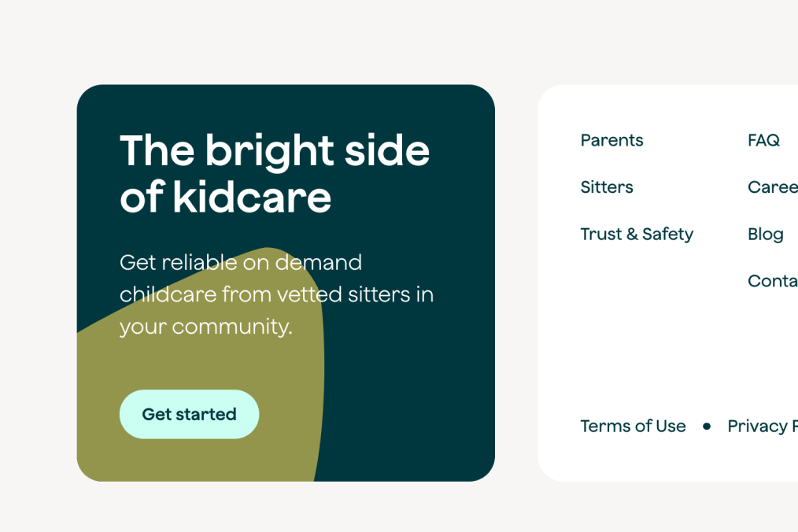Open the Blog link
Screen dimensions: 798x532
coord(765,234)
